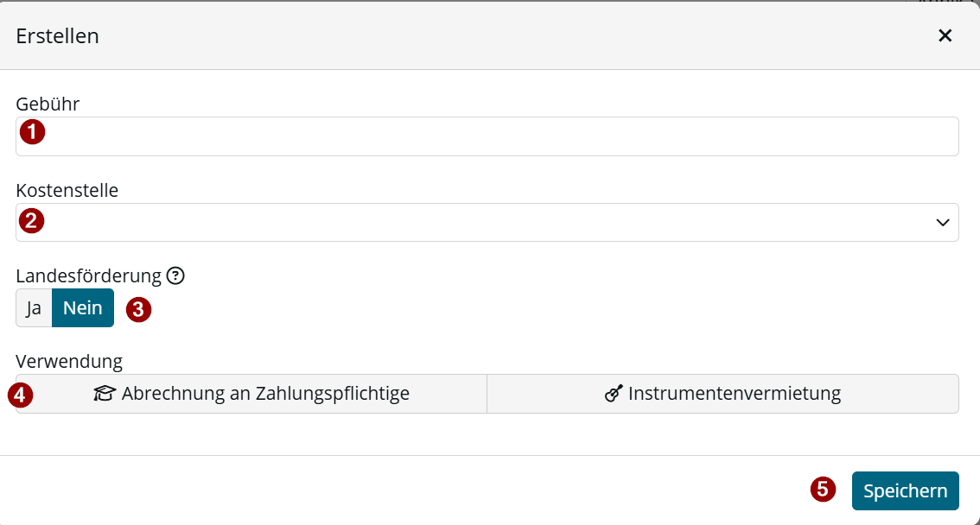This screenshot has height=525, width=980.
Task: Click the Landesförderung help question mark icon
Action: point(175,275)
